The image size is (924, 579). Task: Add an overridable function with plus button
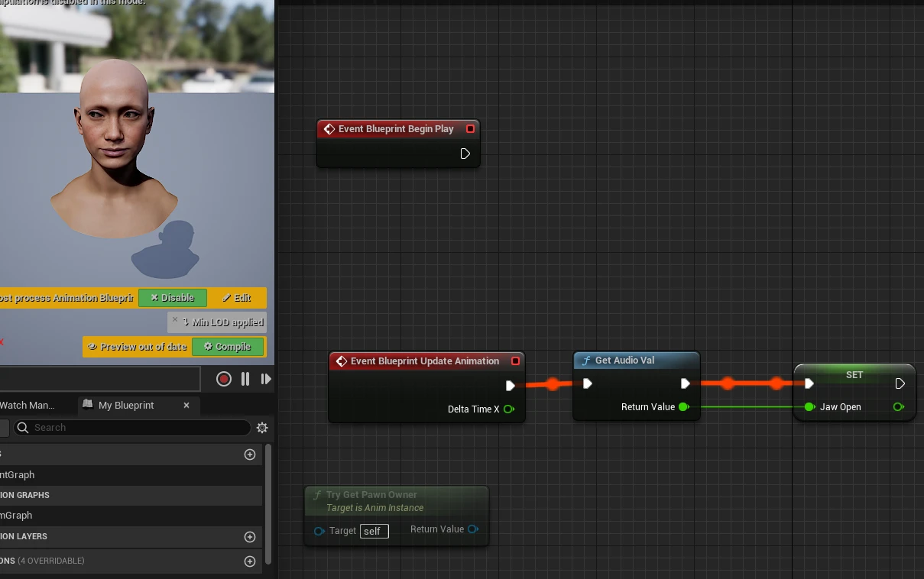250,561
